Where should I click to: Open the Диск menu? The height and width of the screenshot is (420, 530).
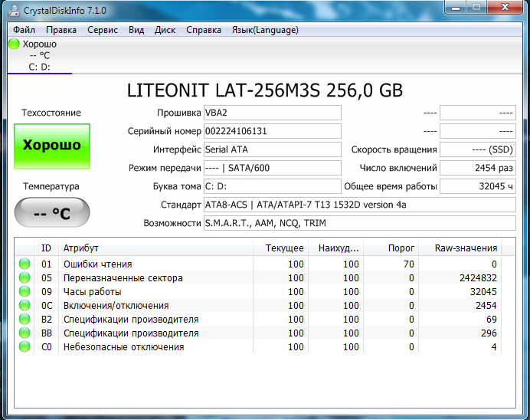165,30
